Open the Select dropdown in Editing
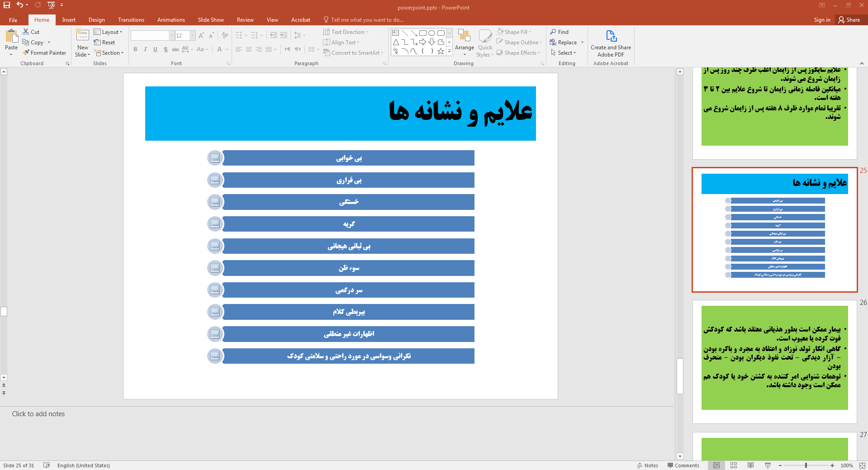Screen dimensions: 868x470 click(x=564, y=53)
